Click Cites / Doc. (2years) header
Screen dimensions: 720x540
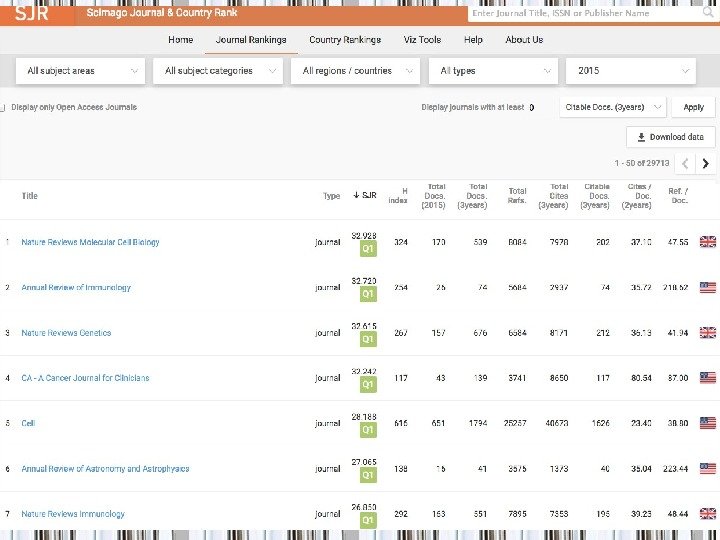coord(636,196)
